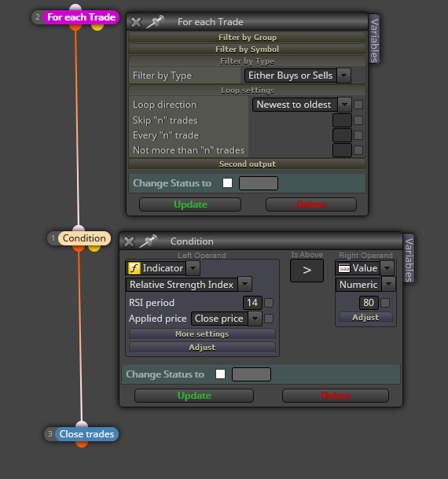
Task: Edit RSI period value 14
Action: coord(252,303)
